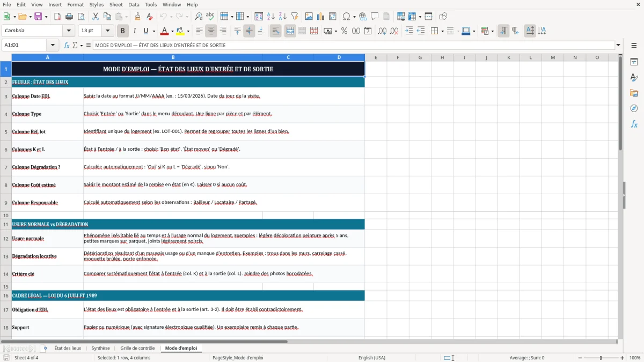Viewport: 644px width, 362px height.
Task: Open the Data menu
Action: tap(134, 4)
